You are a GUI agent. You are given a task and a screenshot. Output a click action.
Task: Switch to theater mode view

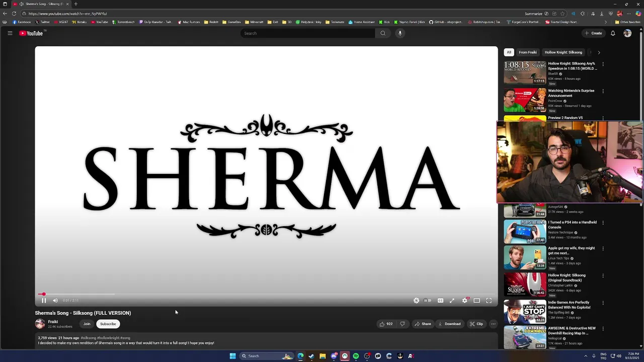(x=476, y=301)
